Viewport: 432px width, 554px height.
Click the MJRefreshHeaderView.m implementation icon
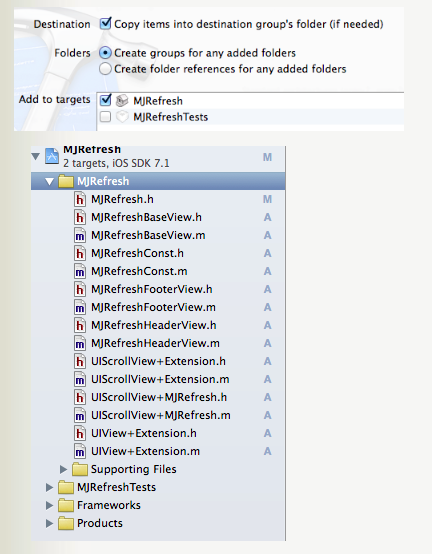(x=80, y=343)
